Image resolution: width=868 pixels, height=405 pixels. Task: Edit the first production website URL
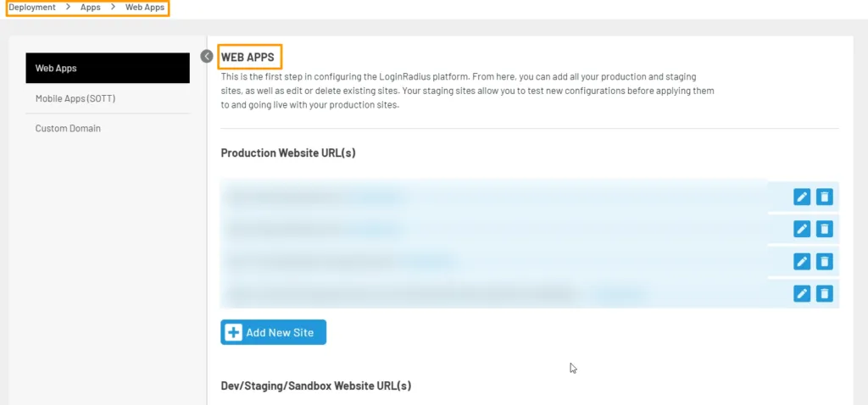click(x=802, y=197)
